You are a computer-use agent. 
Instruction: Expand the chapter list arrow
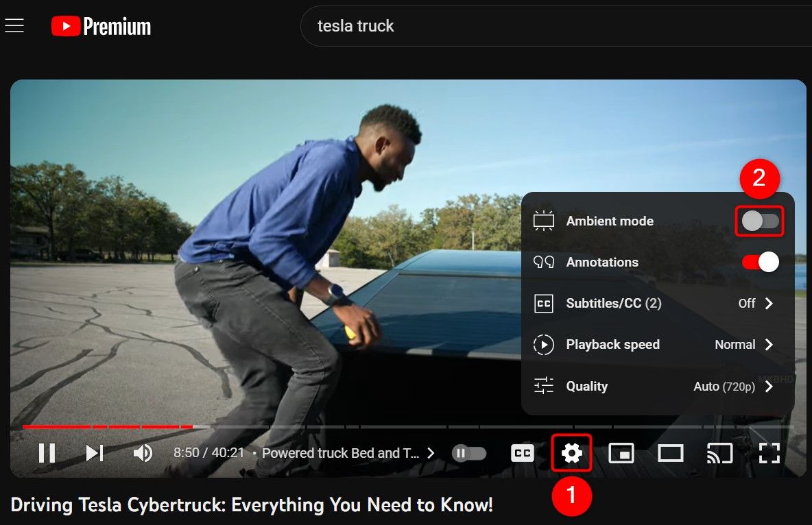[x=431, y=452]
